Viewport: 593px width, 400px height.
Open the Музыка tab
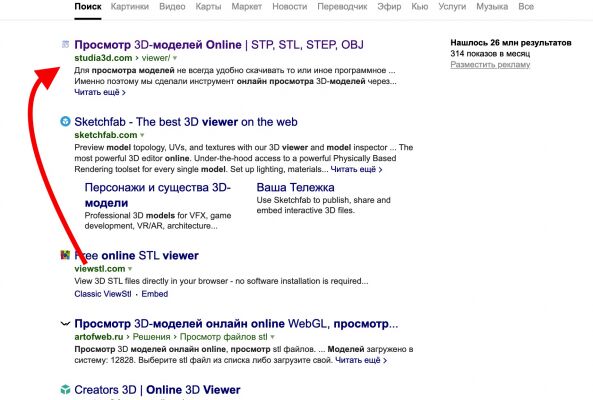point(492,6)
